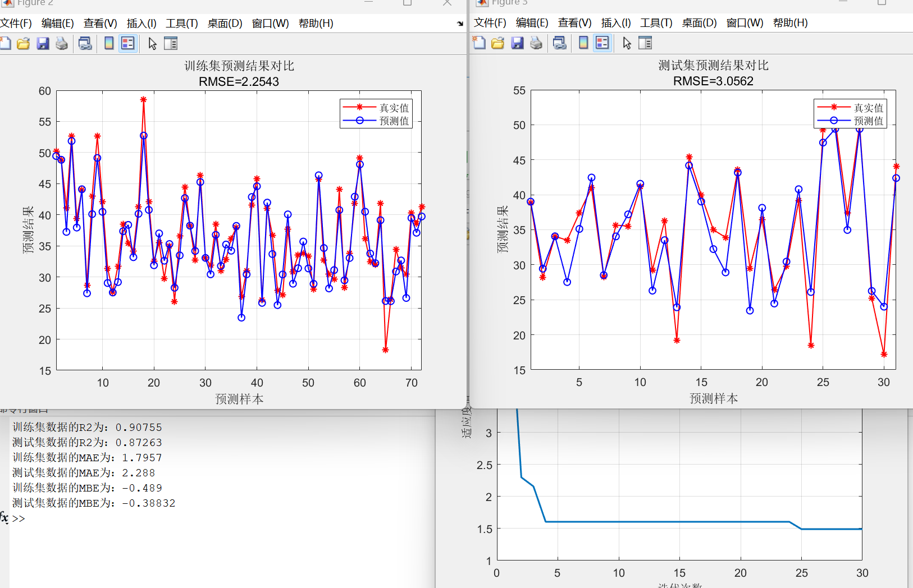Expand the 工具(T) menu in Figure 3
The width and height of the screenshot is (913, 588).
coord(656,22)
